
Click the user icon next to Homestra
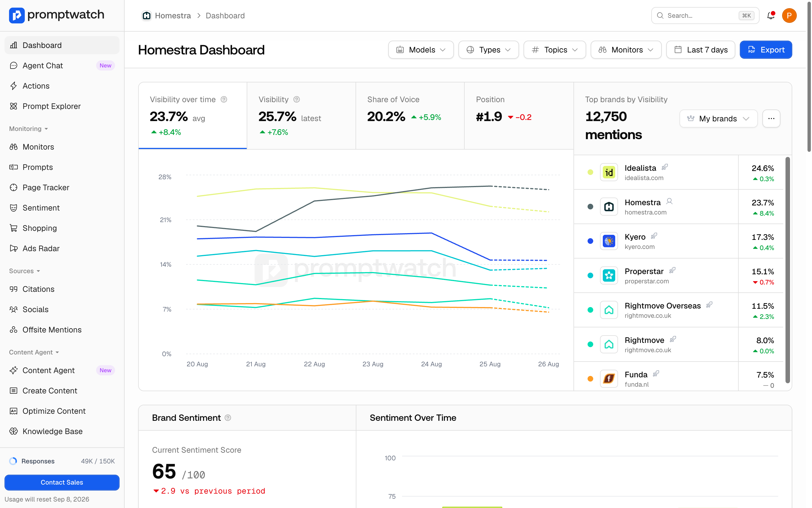coord(669,201)
